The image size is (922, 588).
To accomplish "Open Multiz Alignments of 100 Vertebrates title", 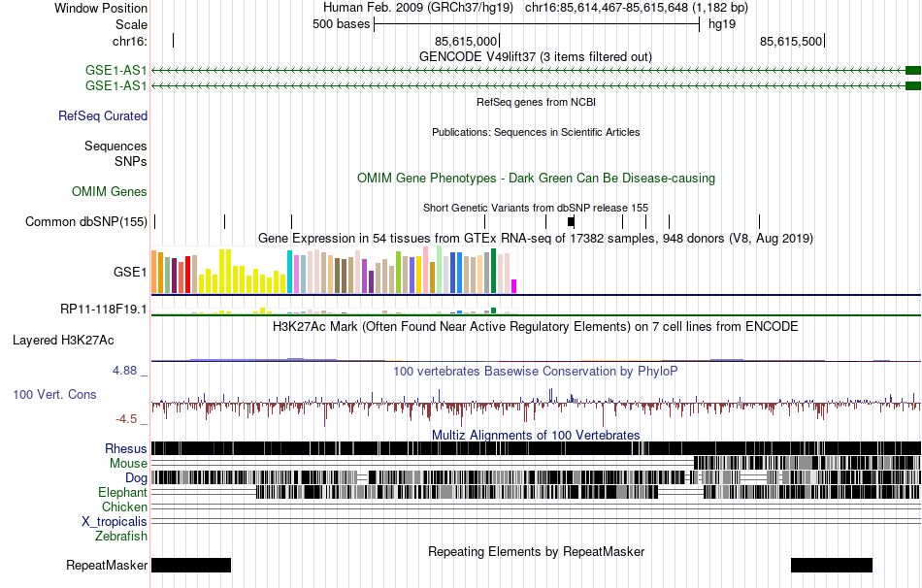I will pyautogui.click(x=536, y=435).
